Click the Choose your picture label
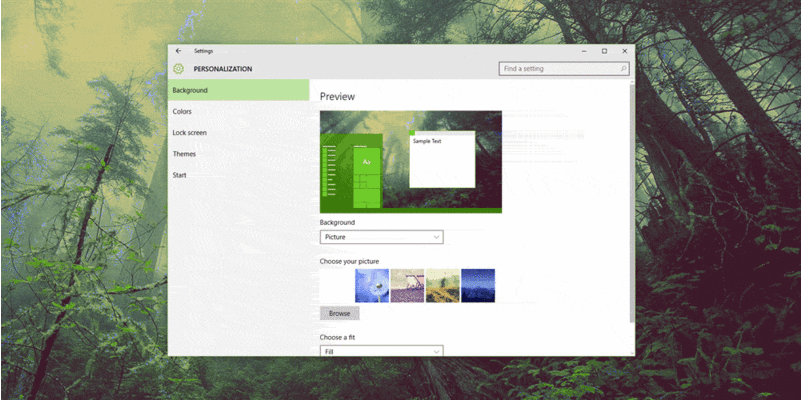 point(349,261)
